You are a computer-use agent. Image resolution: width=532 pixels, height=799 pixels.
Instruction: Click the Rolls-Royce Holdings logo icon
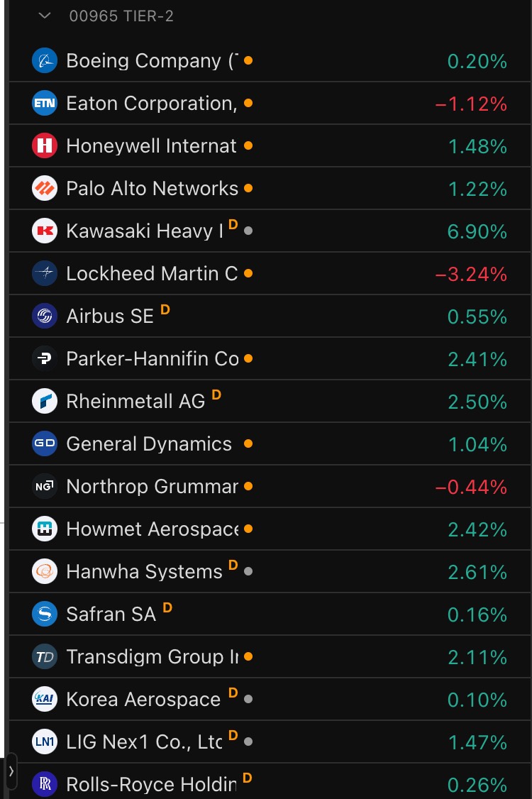45,784
